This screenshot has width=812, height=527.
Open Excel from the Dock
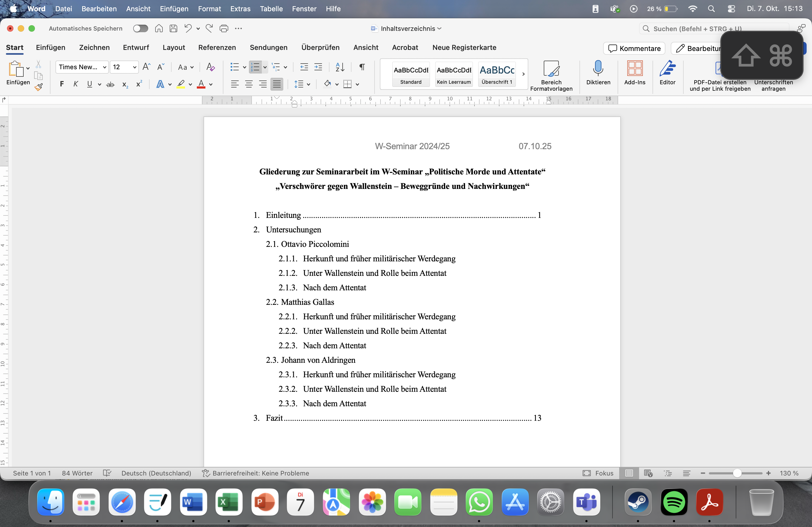[229, 502]
